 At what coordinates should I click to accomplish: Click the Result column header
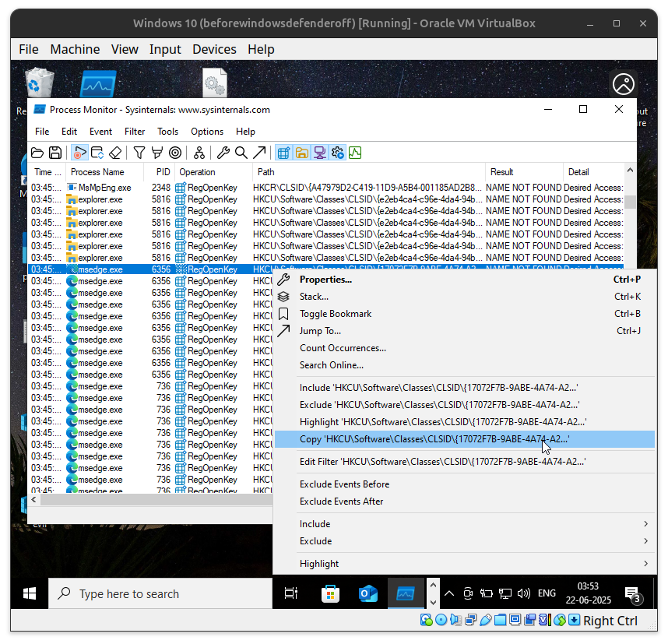tap(525, 172)
